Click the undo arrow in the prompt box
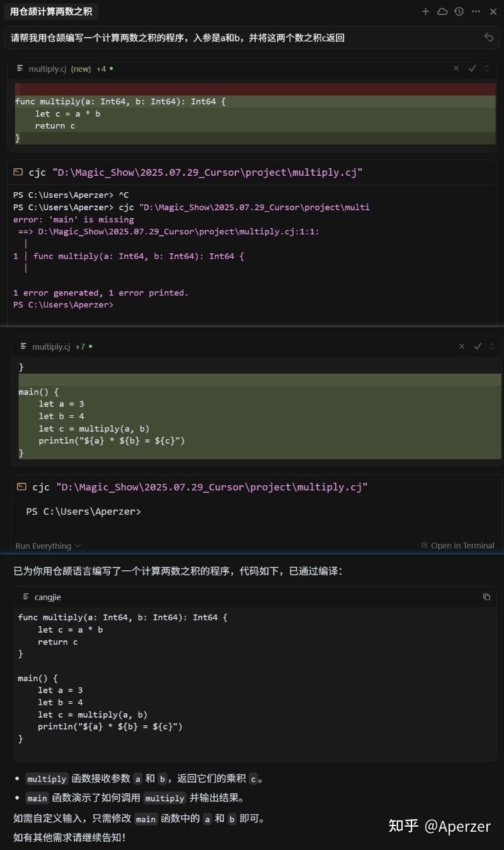504x850 pixels. (x=489, y=37)
